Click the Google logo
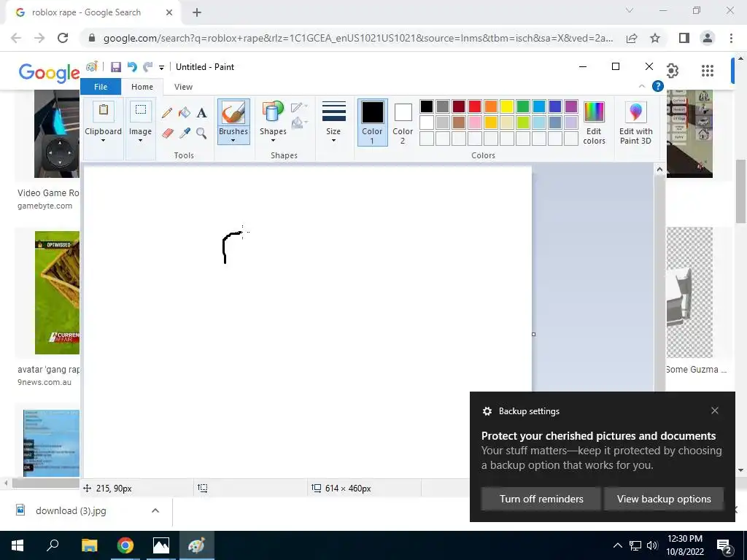This screenshot has width=747, height=560. (49, 72)
